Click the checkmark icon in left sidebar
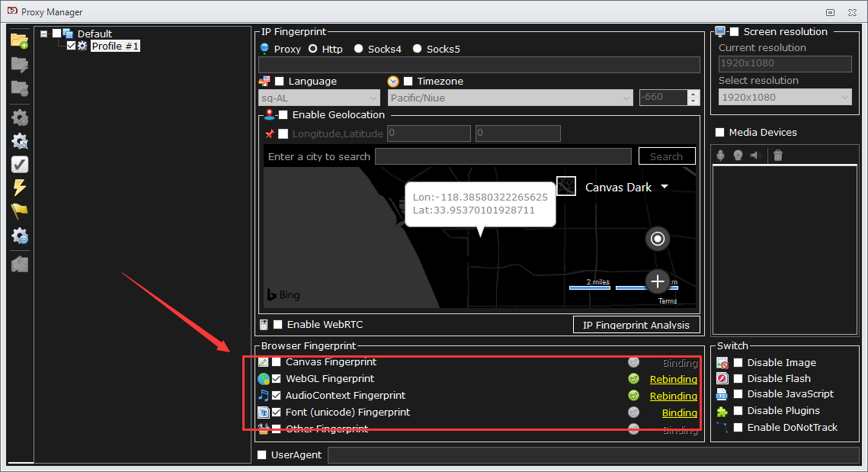The width and height of the screenshot is (868, 472). click(20, 164)
